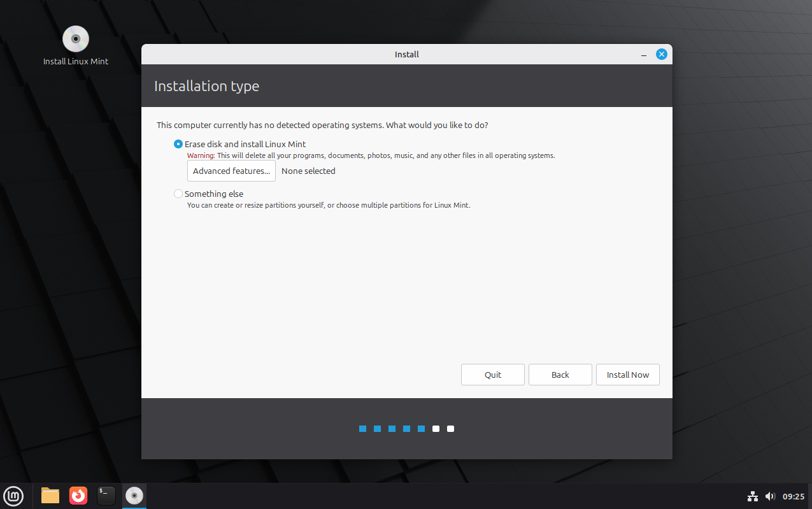Click the None selected label
Viewport: 812px width, 509px height.
pyautogui.click(x=308, y=171)
